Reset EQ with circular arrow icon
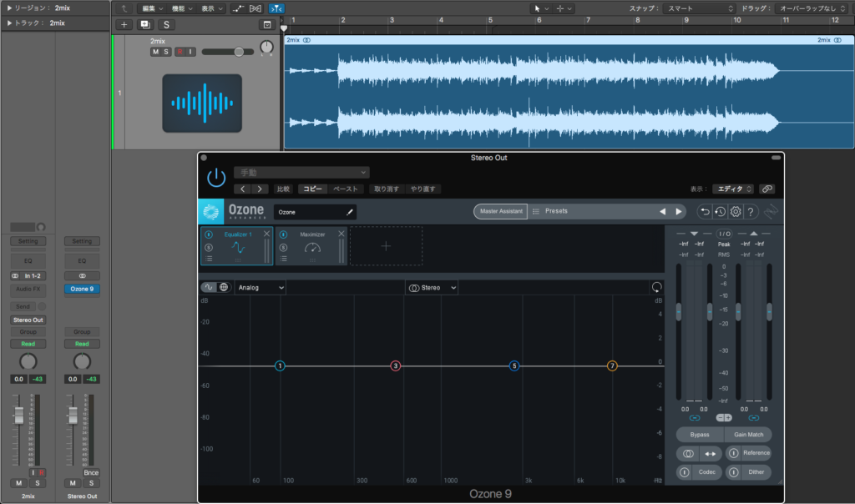The width and height of the screenshot is (855, 504). pyautogui.click(x=656, y=287)
